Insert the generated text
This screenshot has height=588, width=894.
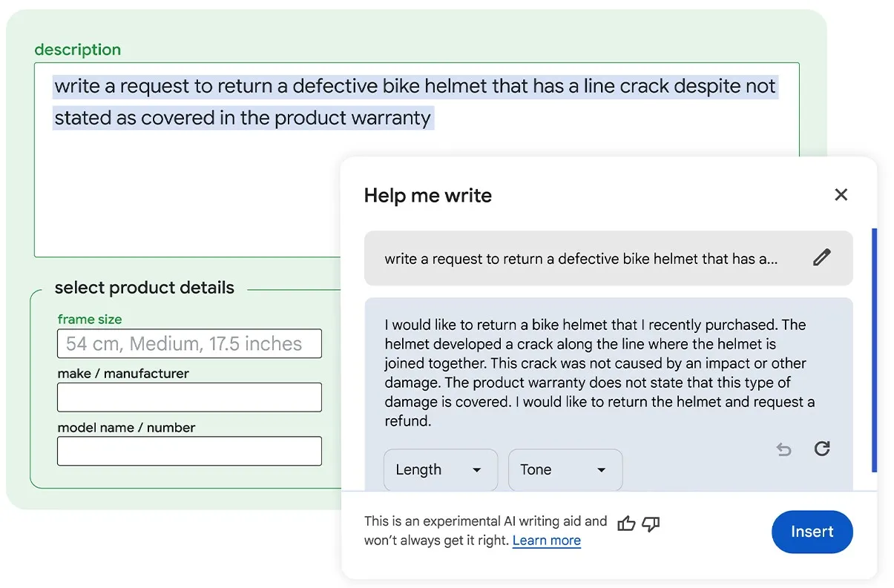(812, 532)
